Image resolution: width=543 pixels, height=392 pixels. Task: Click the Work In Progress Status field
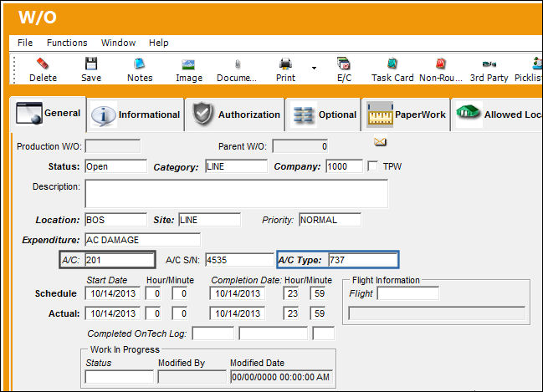coord(119,377)
